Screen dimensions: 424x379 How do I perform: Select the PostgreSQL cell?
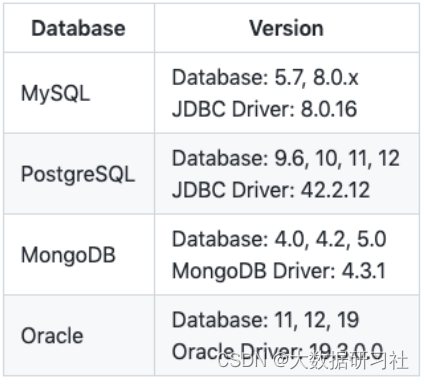click(x=79, y=174)
